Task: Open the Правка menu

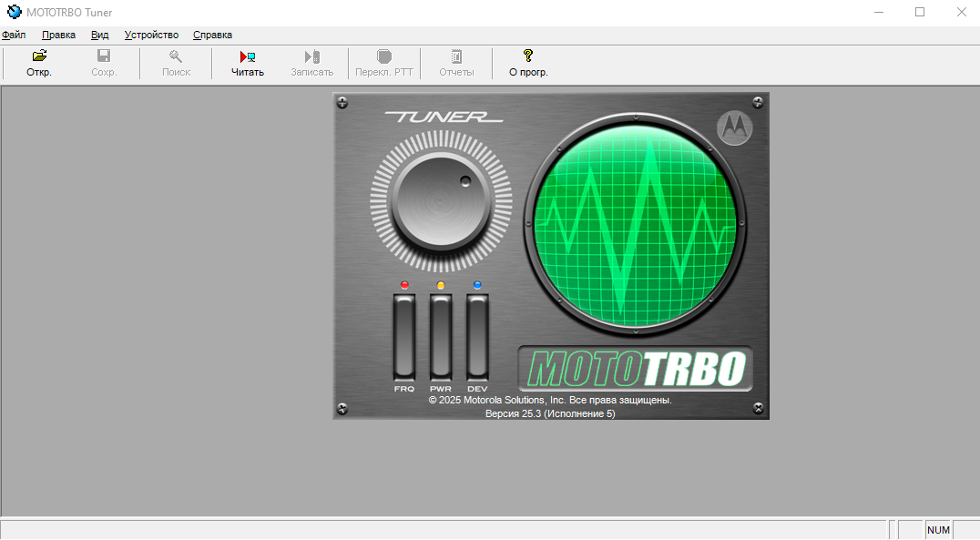Action: pos(58,35)
